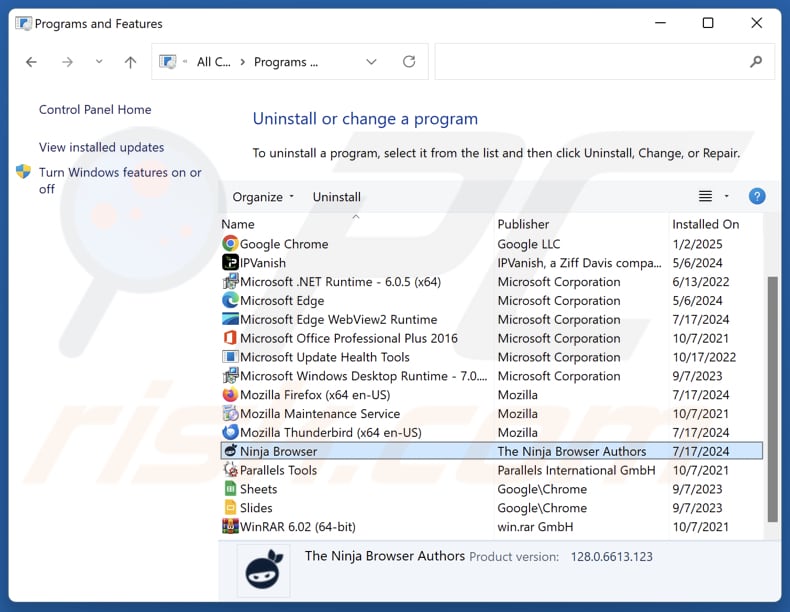Select Microsoft Edge WebView2 Runtime name

click(339, 319)
